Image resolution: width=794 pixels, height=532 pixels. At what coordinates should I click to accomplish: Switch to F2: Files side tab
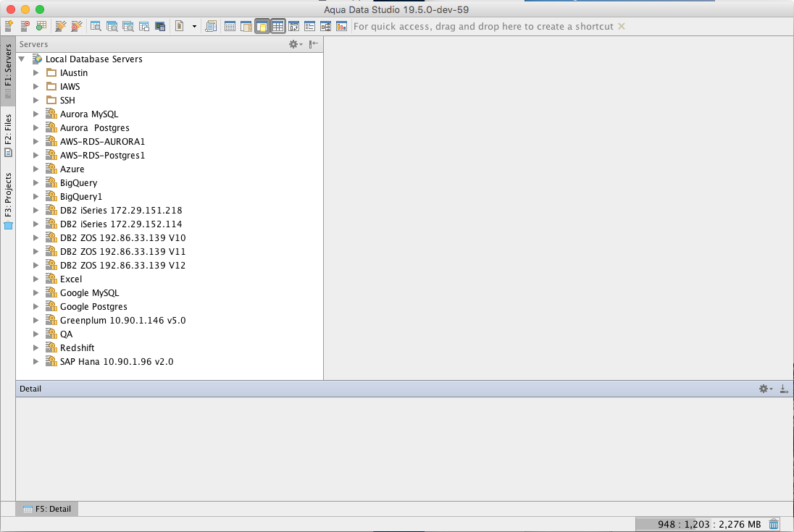tap(8, 135)
